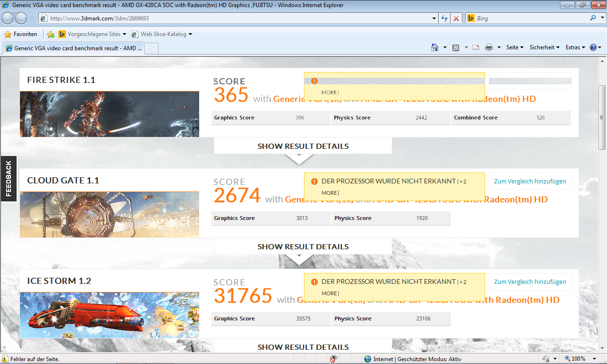Click the Ice Storm processor warning icon
Image resolution: width=607 pixels, height=364 pixels.
tap(314, 282)
